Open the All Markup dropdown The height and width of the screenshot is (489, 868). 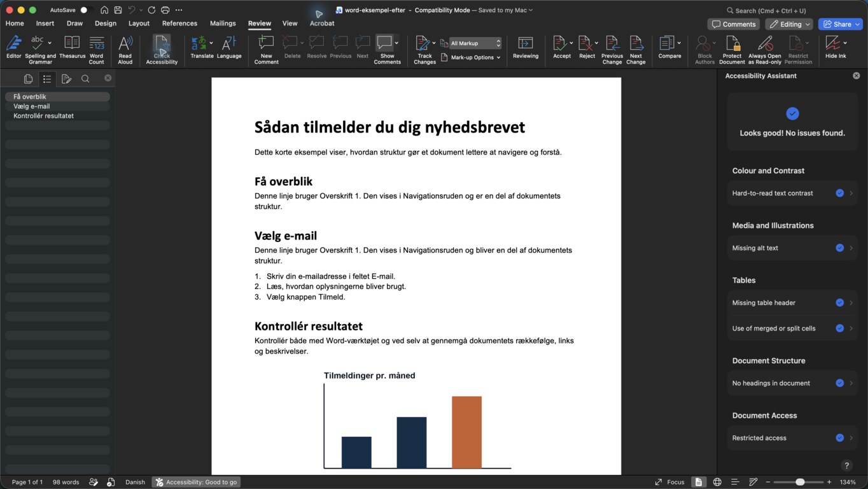[x=475, y=43]
